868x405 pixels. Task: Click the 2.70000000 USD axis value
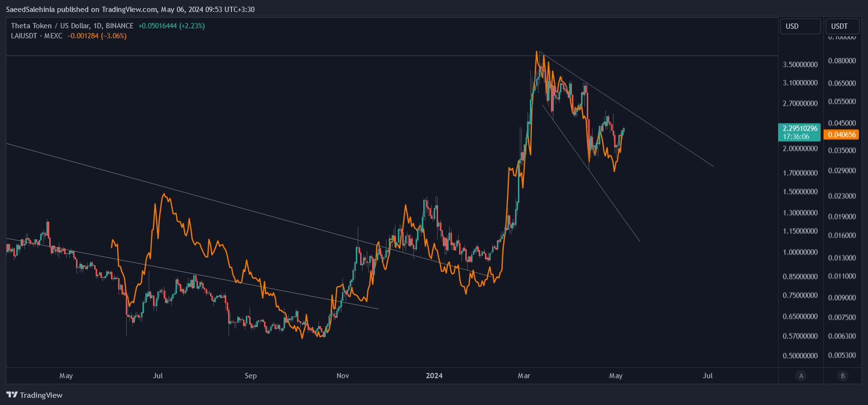800,103
